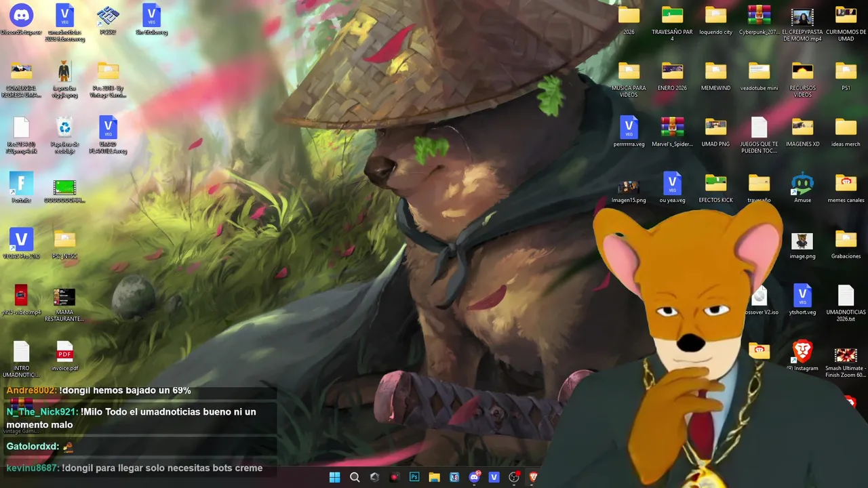
Task: Select the ytshort.veg project file
Action: coord(802,300)
